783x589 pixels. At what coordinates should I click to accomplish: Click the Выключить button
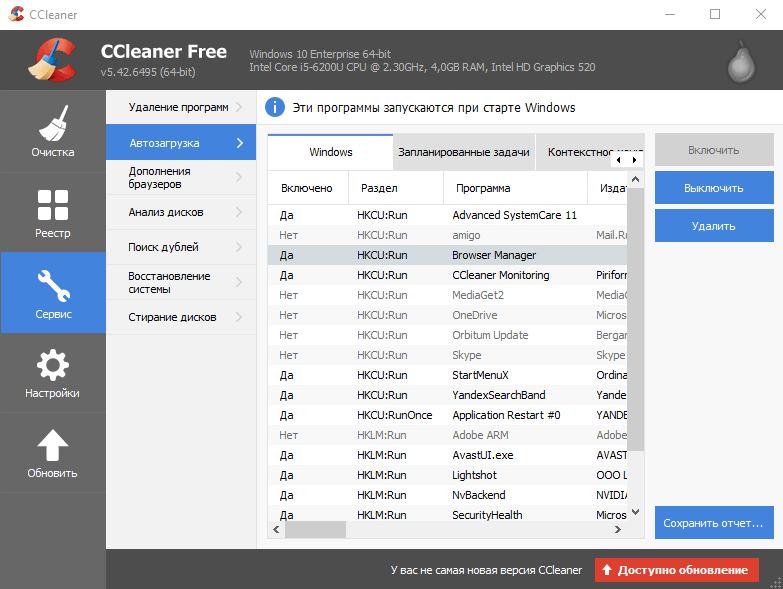(x=714, y=188)
